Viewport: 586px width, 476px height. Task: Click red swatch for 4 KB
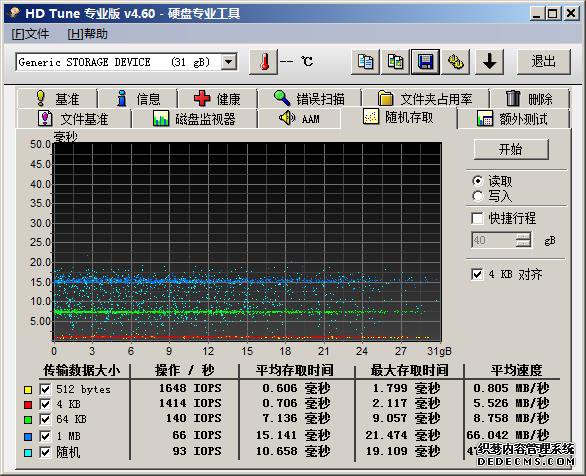(x=28, y=405)
